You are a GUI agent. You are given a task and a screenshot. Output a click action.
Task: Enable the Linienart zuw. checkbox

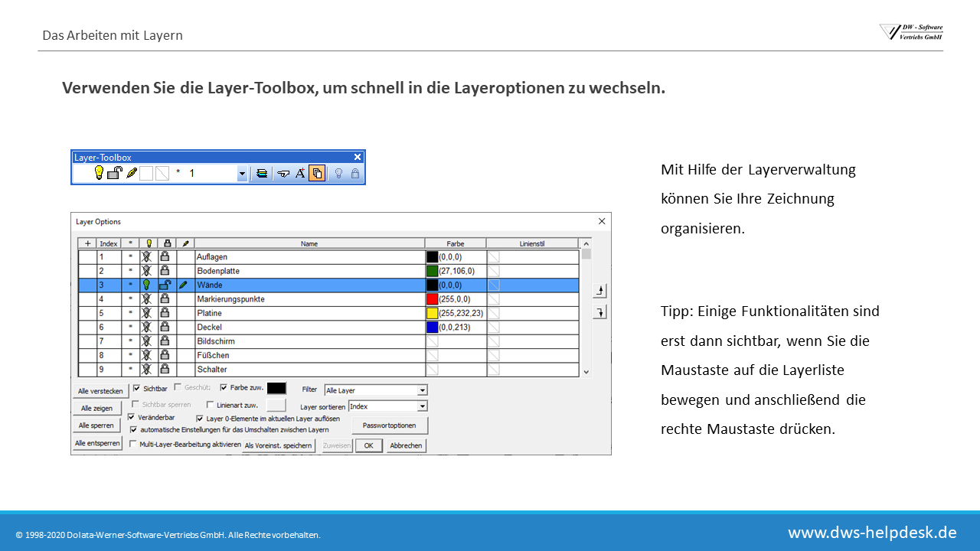tap(211, 404)
